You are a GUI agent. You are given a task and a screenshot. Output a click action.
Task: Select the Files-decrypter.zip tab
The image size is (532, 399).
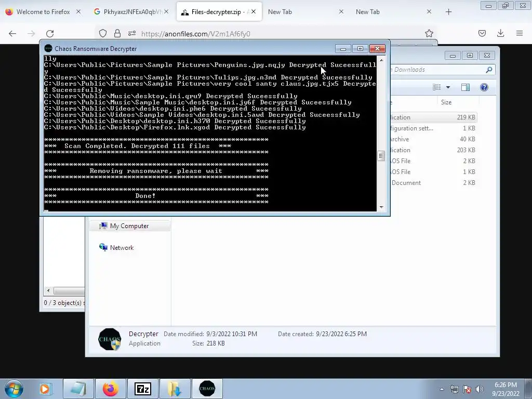219,11
